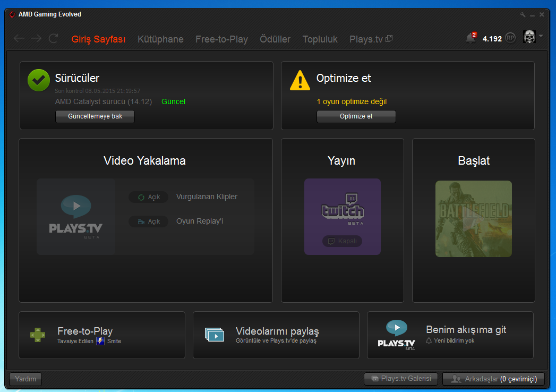
Task: Open the Free-to-Play Tavsiye Edilen card
Action: click(x=102, y=335)
